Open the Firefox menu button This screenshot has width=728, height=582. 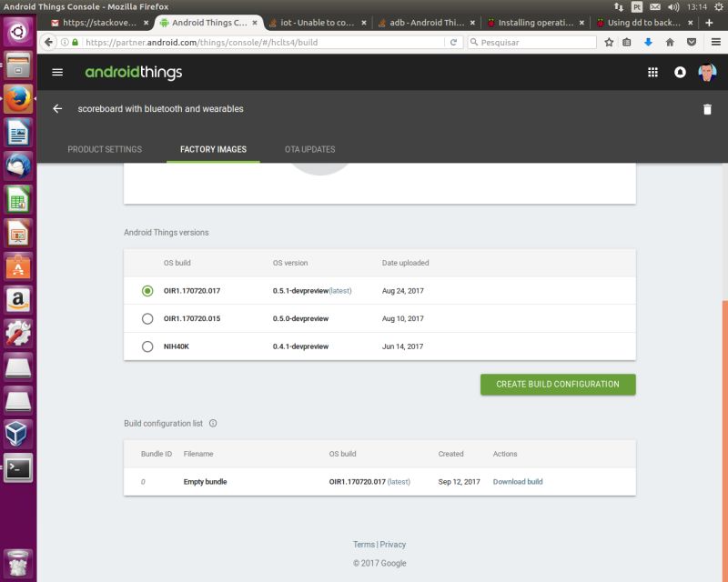[x=716, y=42]
